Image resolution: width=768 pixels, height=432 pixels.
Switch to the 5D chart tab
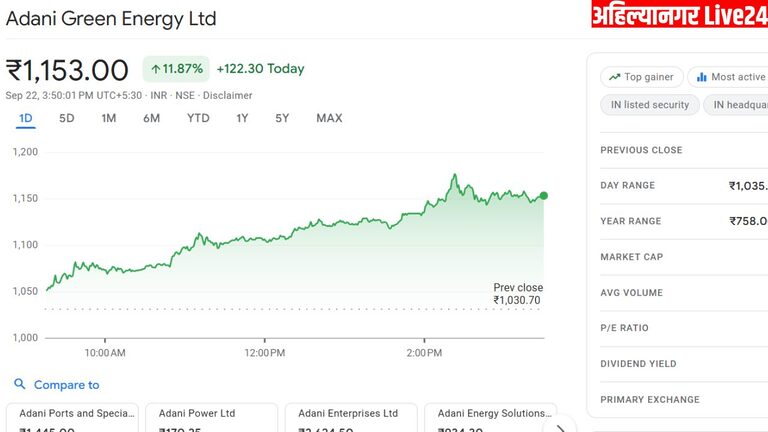coord(67,118)
